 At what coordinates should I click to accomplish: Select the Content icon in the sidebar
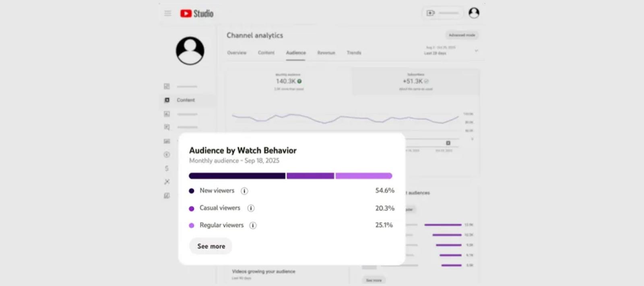point(167,100)
